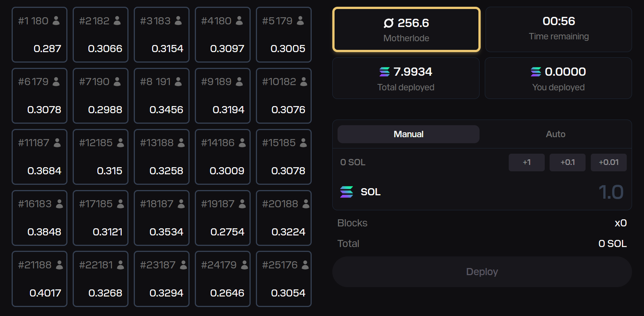The width and height of the screenshot is (644, 316).
Task: Click the person icon on block #8
Action: 178,82
